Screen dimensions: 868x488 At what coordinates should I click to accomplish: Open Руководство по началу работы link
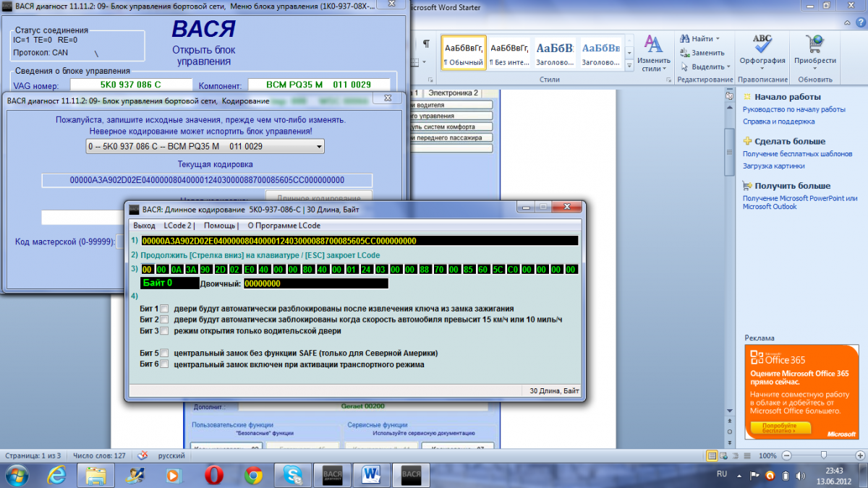point(793,109)
